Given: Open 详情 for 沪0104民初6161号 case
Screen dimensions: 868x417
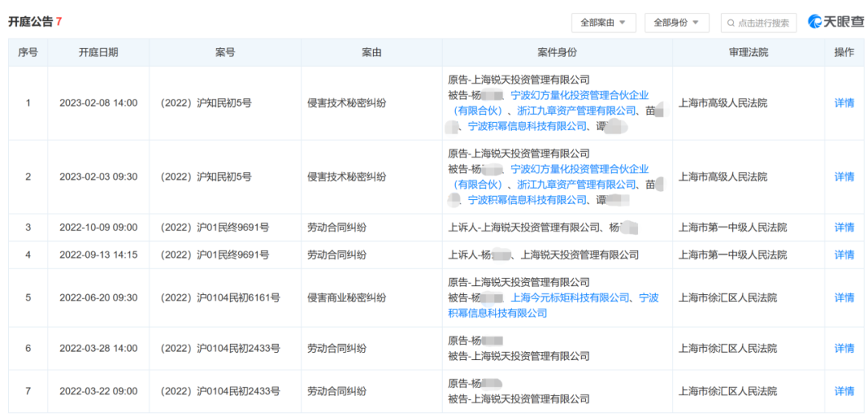Looking at the screenshot, I should pos(844,297).
